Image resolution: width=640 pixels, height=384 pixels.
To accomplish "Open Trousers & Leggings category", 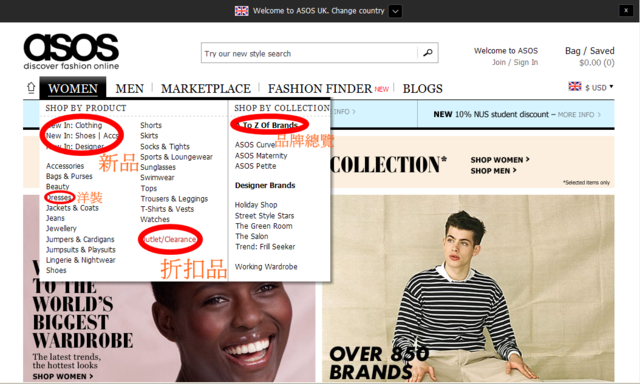I will tap(174, 199).
